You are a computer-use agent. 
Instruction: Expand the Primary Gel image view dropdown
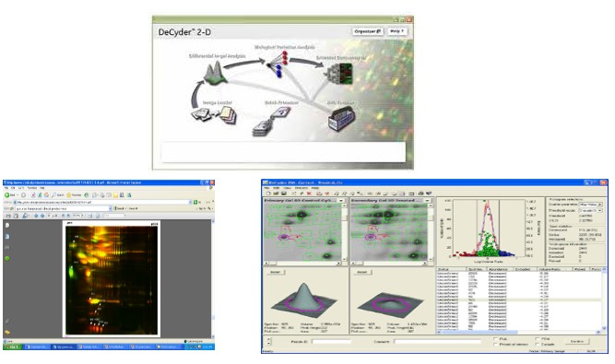(x=340, y=201)
